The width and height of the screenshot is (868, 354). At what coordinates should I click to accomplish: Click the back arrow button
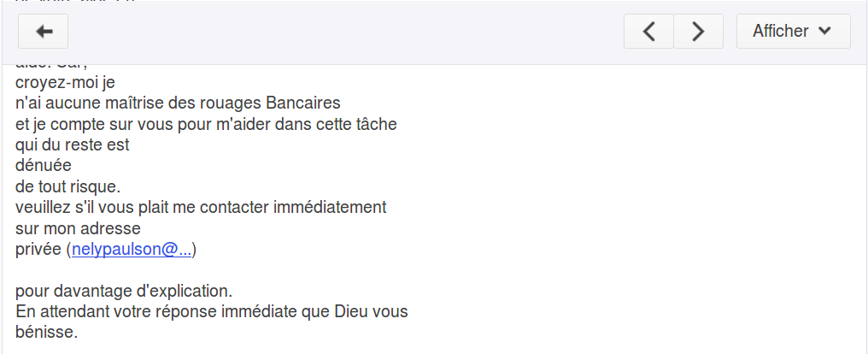44,32
